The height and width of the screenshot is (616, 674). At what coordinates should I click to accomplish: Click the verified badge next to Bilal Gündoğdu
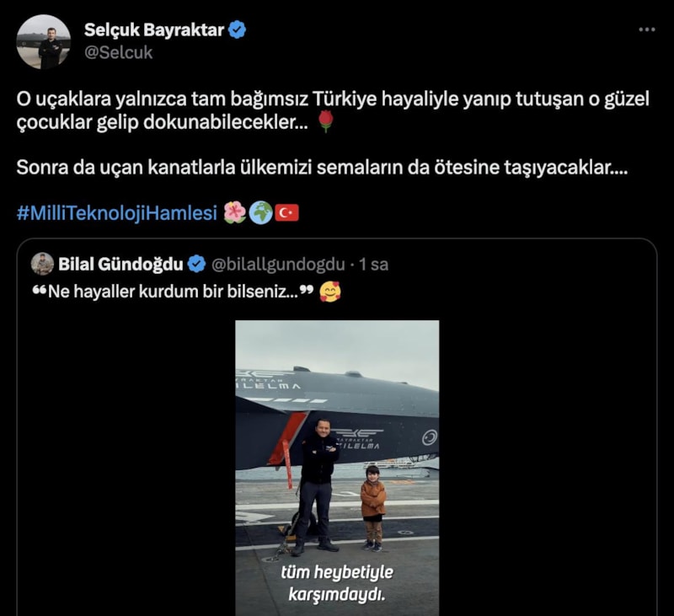point(197,264)
